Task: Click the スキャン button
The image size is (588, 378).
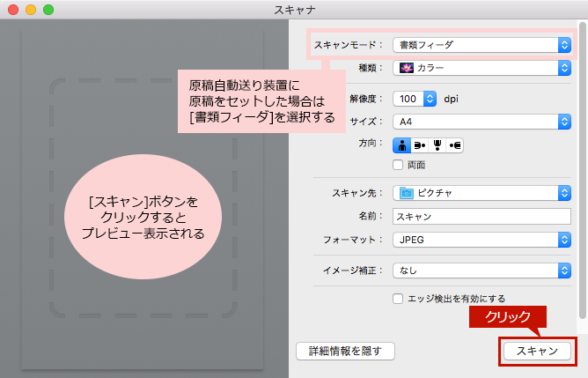Action: point(537,351)
